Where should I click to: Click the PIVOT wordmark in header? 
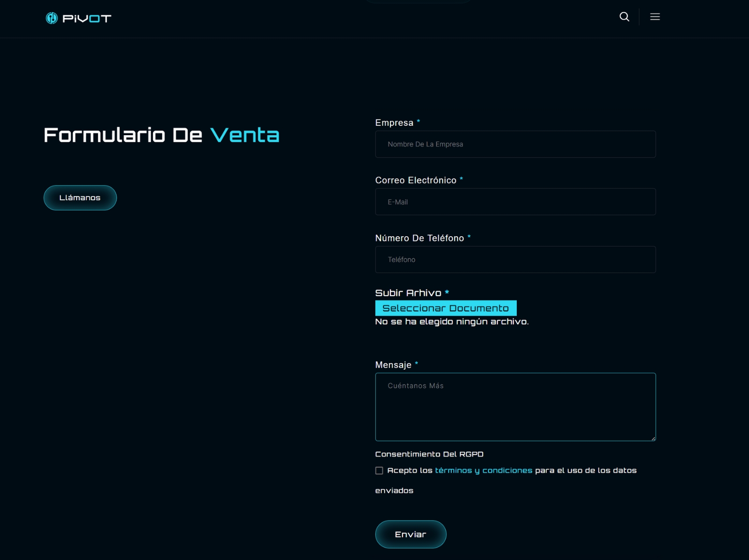[x=87, y=19]
